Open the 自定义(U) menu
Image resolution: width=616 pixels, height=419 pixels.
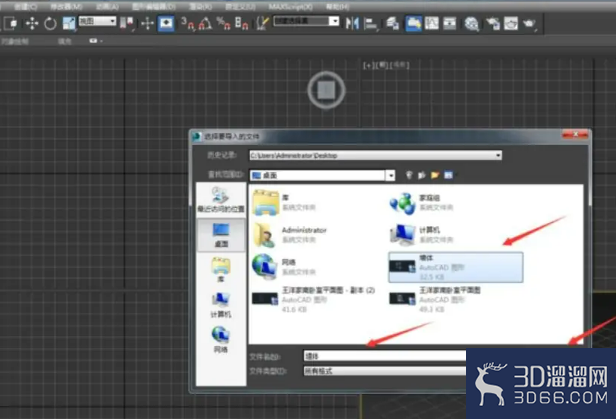click(x=240, y=7)
